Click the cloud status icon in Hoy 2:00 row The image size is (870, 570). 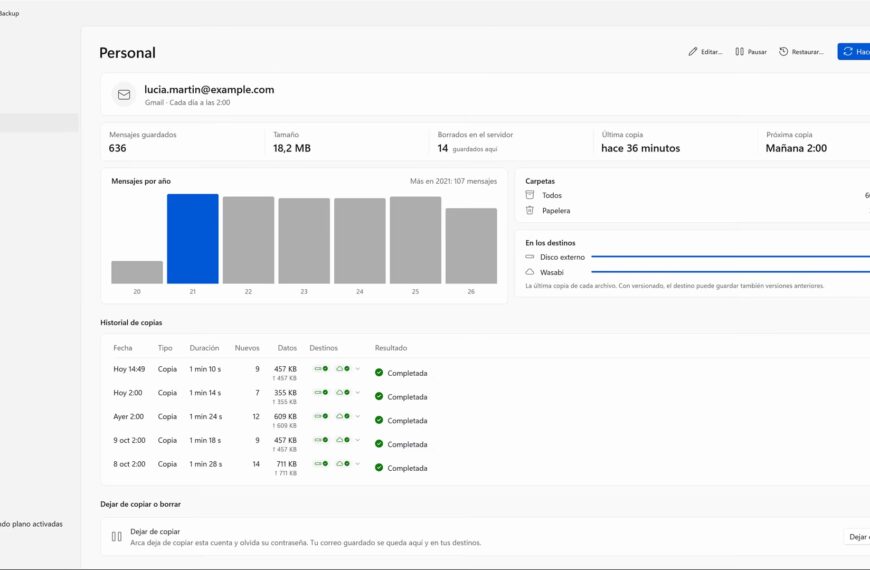click(x=343, y=392)
